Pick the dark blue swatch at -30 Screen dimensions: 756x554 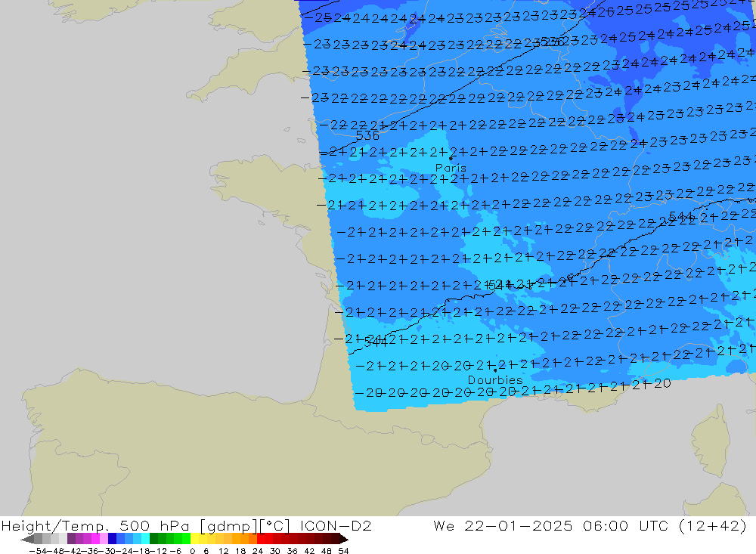tap(113, 539)
